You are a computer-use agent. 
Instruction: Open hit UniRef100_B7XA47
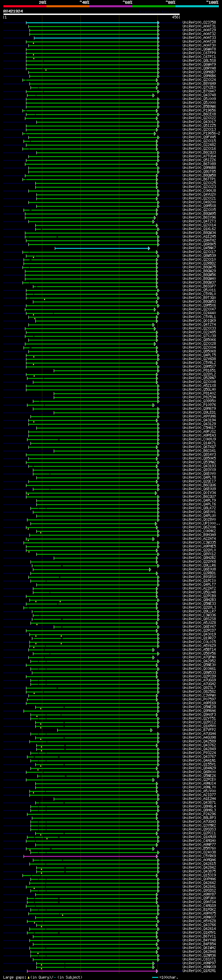point(199,91)
